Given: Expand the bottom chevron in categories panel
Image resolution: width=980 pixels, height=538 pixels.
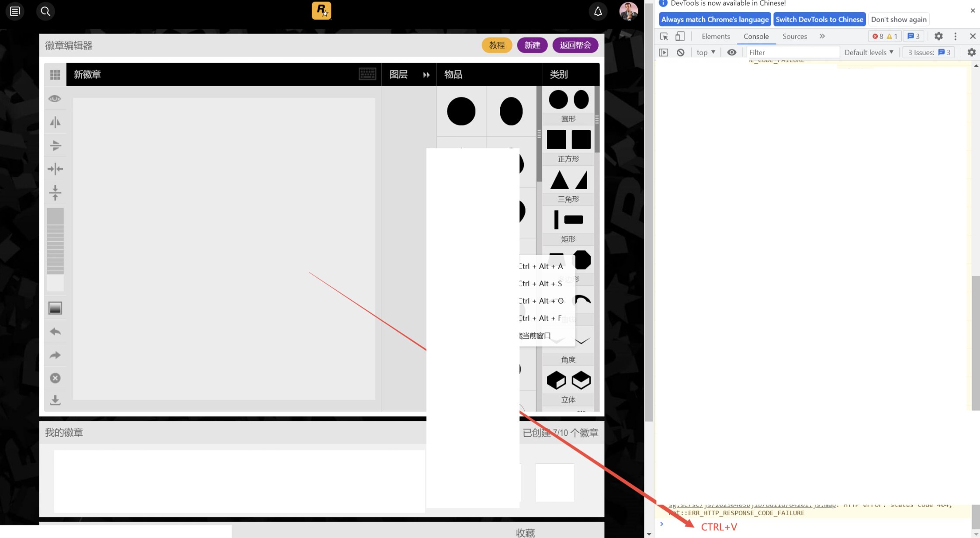Looking at the screenshot, I should [582, 341].
